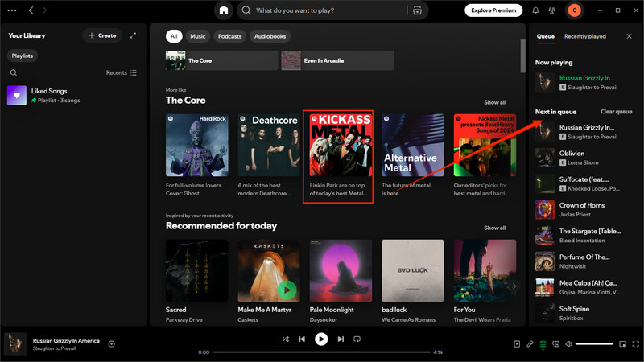Open Liked Songs playlist
This screenshot has width=644, height=362.
pos(74,95)
